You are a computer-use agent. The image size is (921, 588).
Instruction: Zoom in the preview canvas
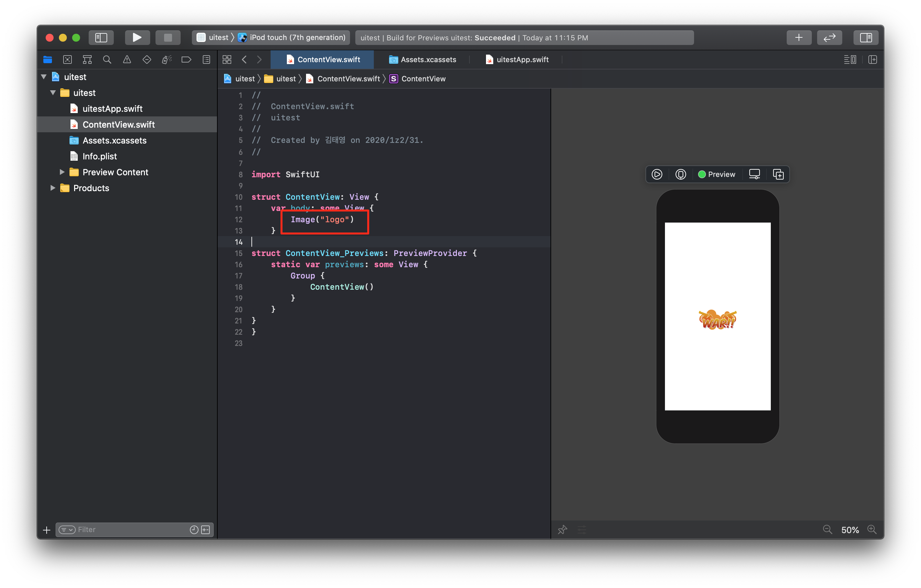(x=872, y=530)
